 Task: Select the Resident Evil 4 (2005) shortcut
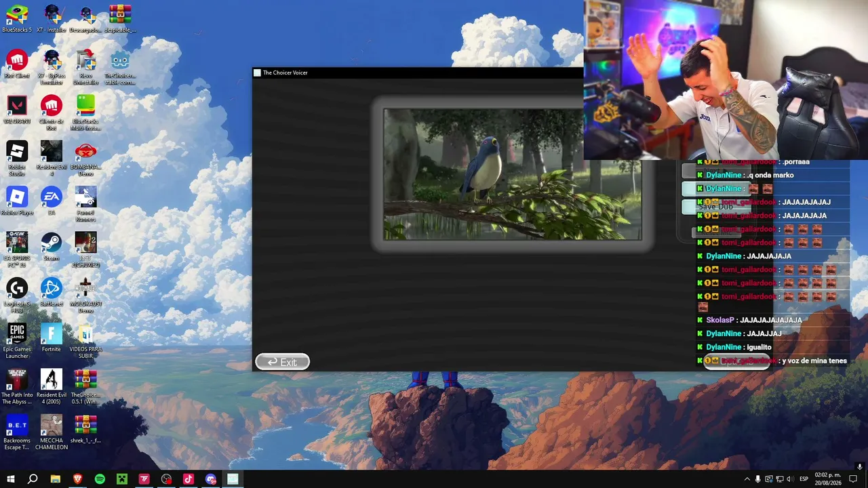52,386
